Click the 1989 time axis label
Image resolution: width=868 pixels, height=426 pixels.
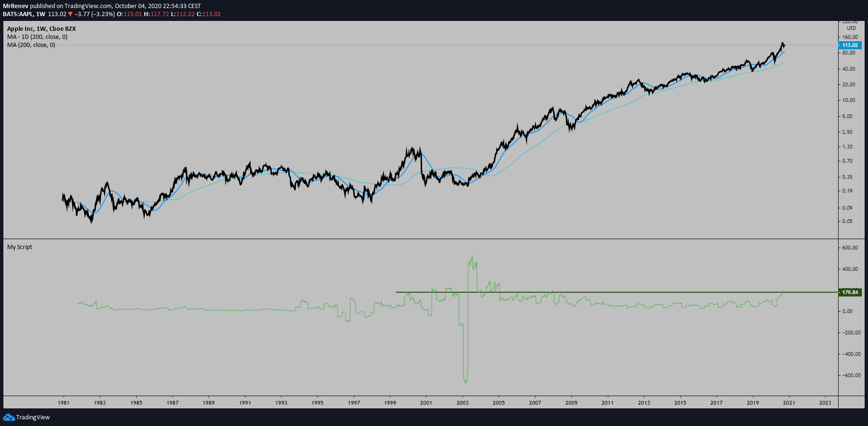click(208, 403)
